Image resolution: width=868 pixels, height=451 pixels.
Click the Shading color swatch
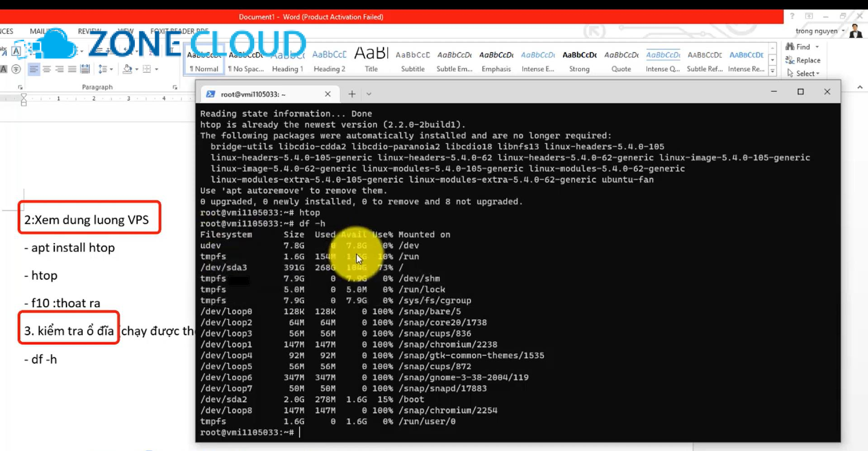(128, 69)
